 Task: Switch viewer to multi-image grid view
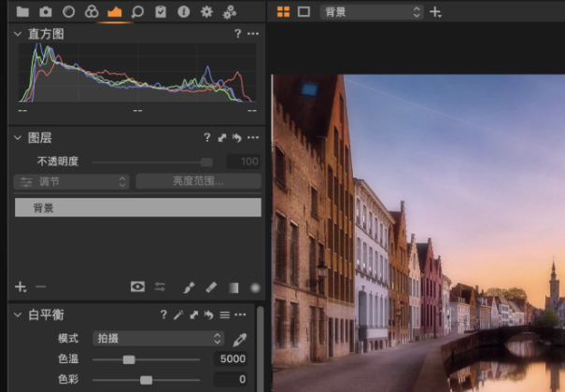pyautogui.click(x=284, y=12)
